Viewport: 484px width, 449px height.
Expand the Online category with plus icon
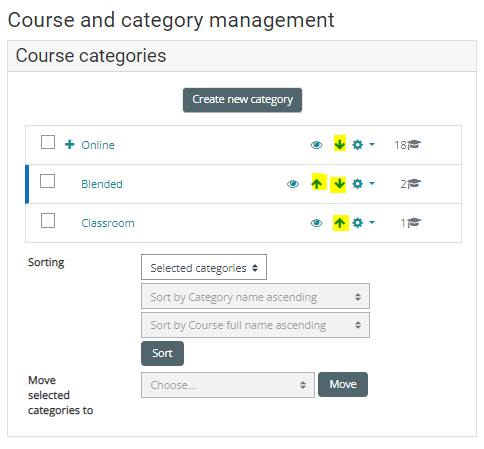(70, 145)
